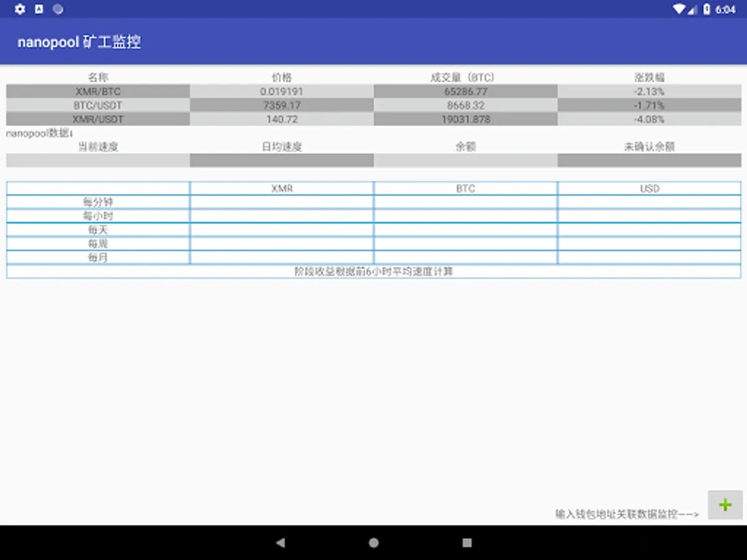Tap the Wi-Fi status icon

(679, 9)
